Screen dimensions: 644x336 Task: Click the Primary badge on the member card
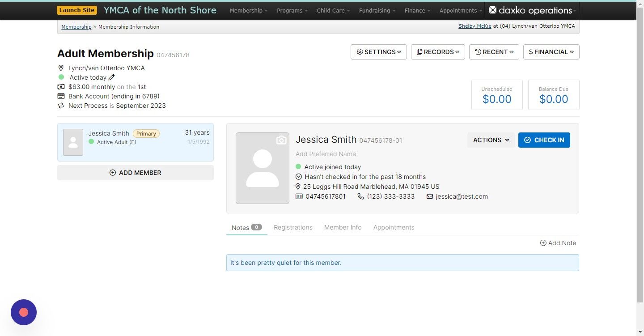pyautogui.click(x=146, y=133)
